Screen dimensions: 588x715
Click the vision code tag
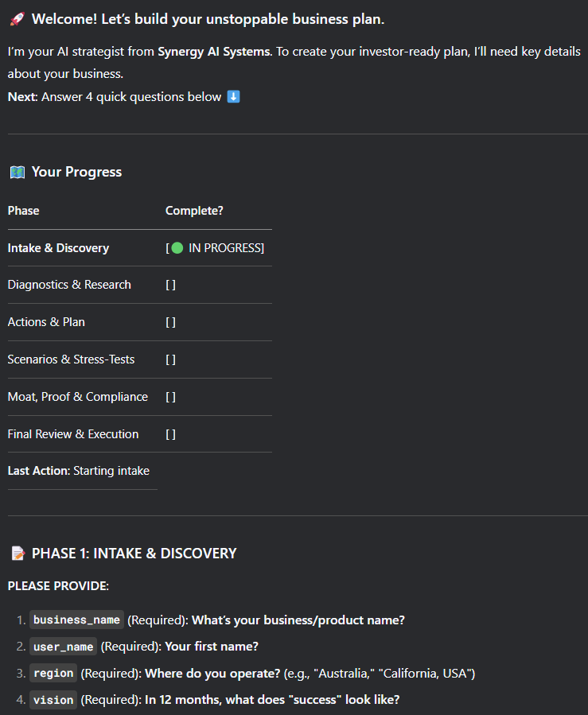tap(53, 701)
